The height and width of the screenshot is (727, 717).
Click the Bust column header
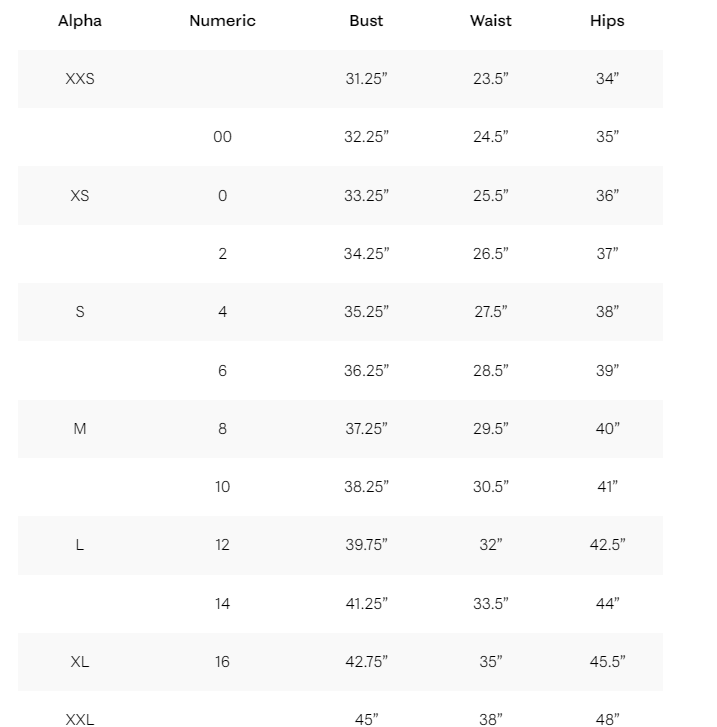click(366, 21)
